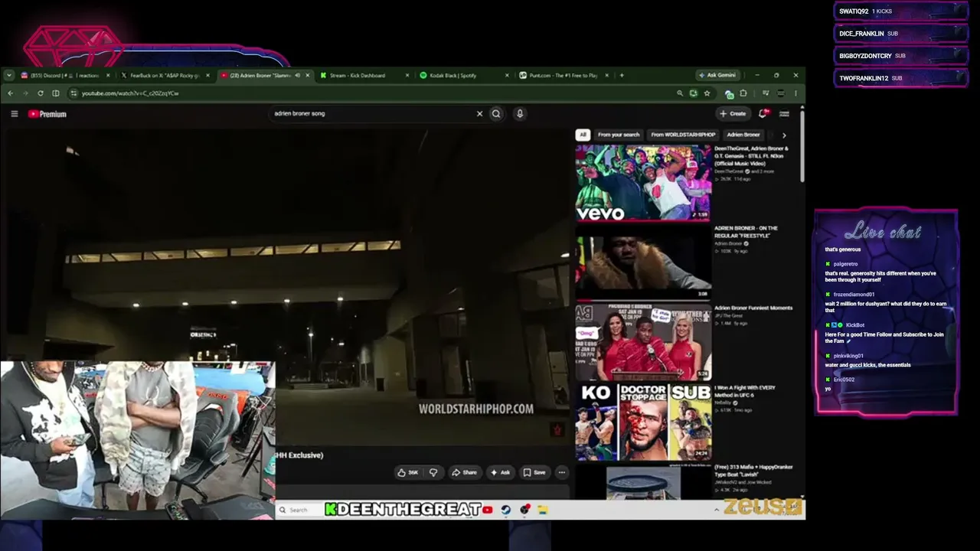The width and height of the screenshot is (980, 551).
Task: Click 'KickBot' name in live chat
Action: (855, 325)
